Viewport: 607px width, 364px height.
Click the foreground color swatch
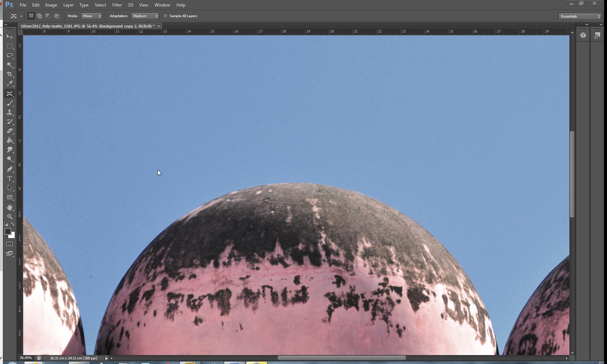click(x=8, y=232)
